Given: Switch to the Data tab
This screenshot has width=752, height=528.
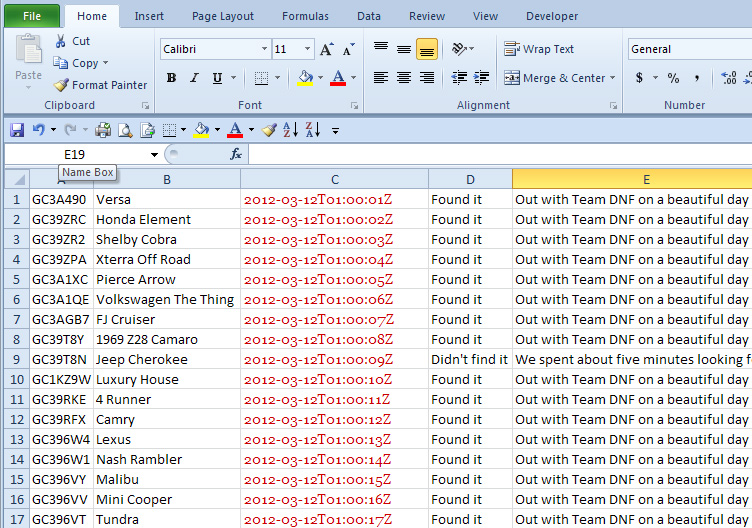Looking at the screenshot, I should [x=369, y=16].
